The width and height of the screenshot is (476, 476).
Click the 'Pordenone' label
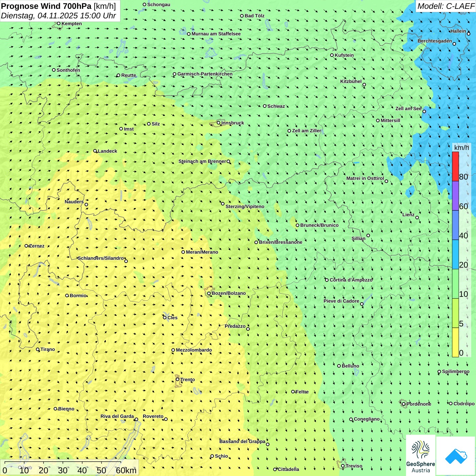click(x=419, y=404)
